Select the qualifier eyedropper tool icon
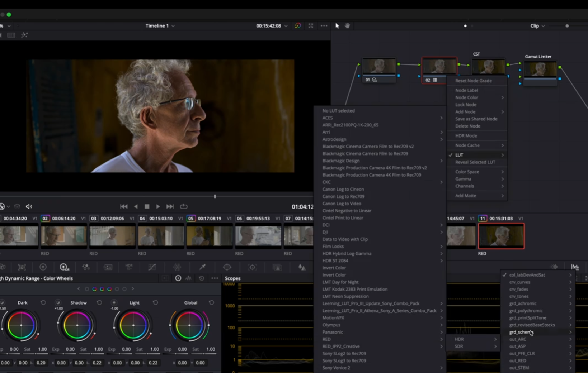This screenshot has height=373, width=588. pyautogui.click(x=202, y=267)
